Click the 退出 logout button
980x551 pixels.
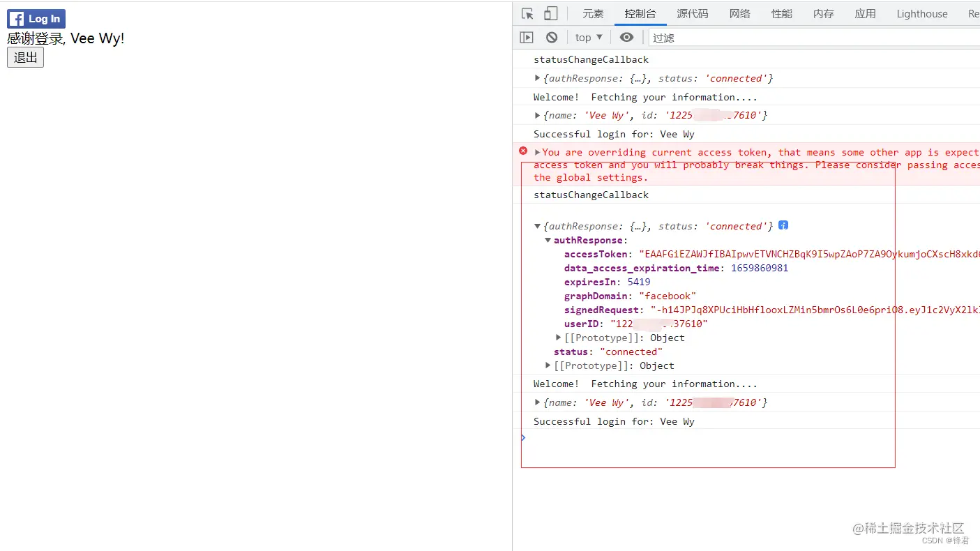tap(25, 57)
